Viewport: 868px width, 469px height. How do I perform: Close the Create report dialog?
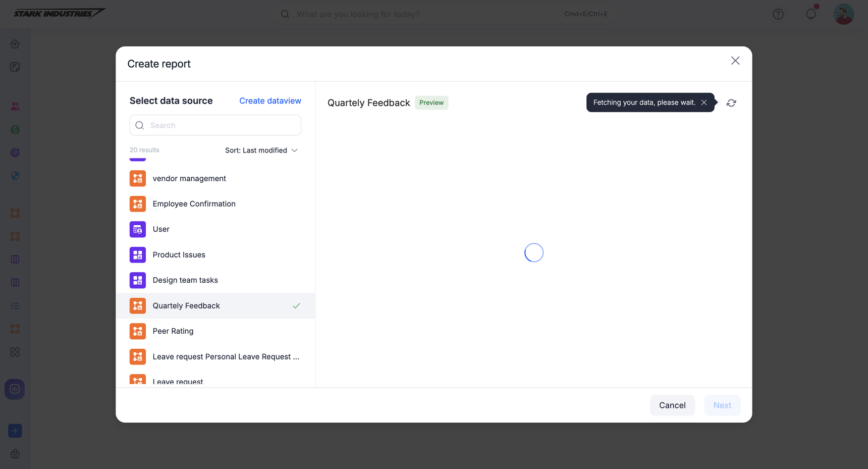tap(735, 61)
